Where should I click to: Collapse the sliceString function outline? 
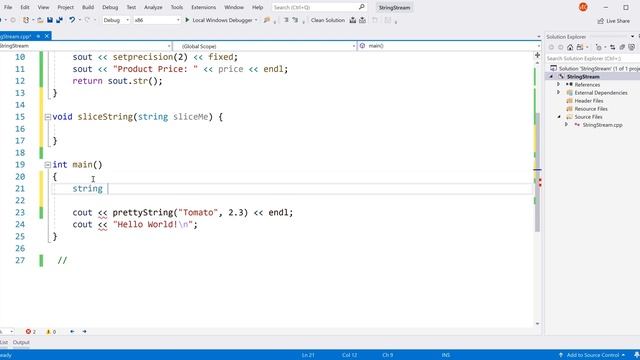coord(47,117)
